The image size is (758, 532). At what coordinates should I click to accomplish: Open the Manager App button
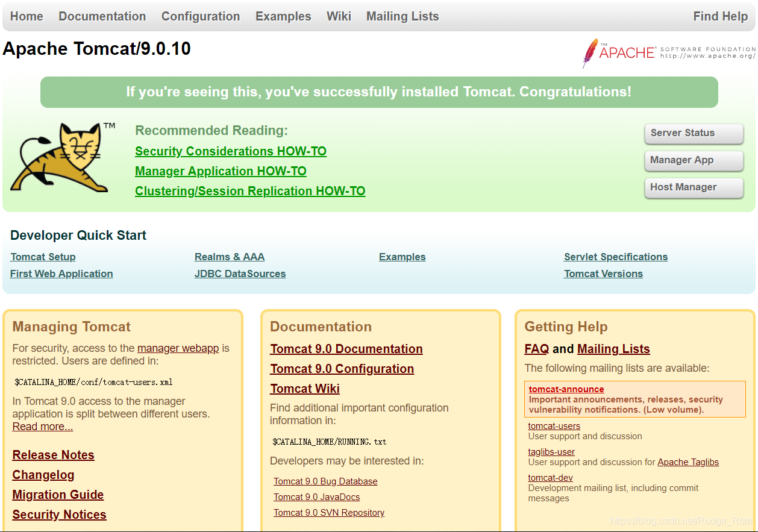(694, 160)
